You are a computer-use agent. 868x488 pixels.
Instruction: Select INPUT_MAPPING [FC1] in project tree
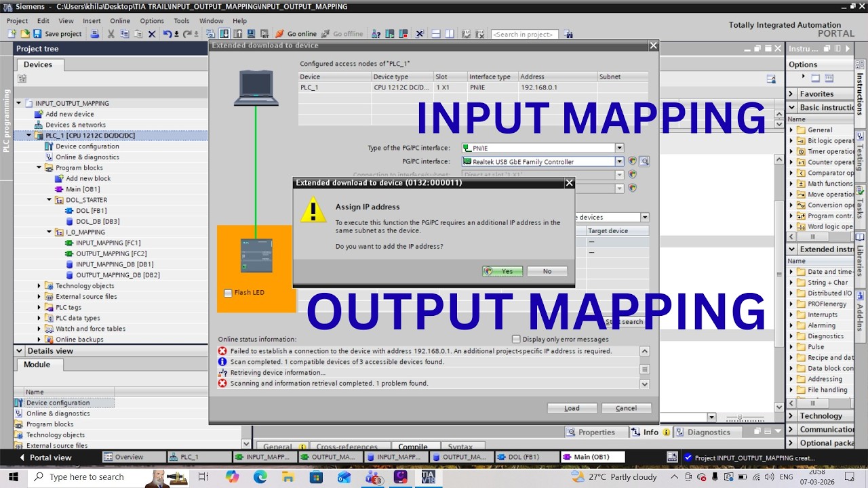pos(108,243)
